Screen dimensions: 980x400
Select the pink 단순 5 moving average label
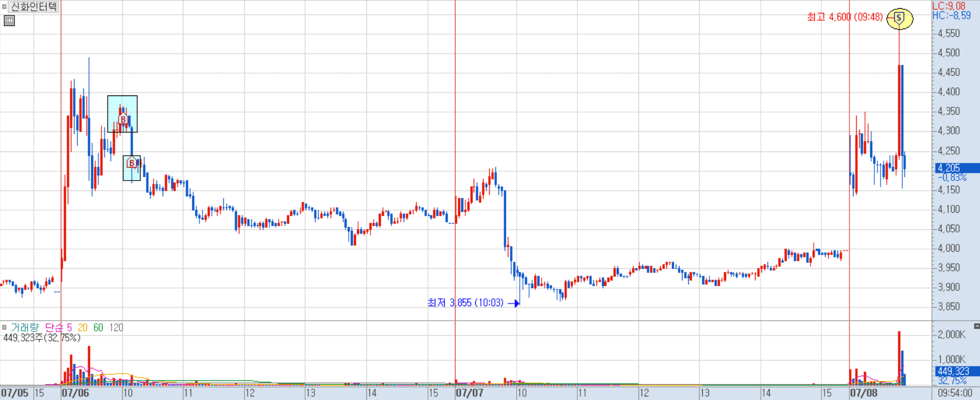58,327
